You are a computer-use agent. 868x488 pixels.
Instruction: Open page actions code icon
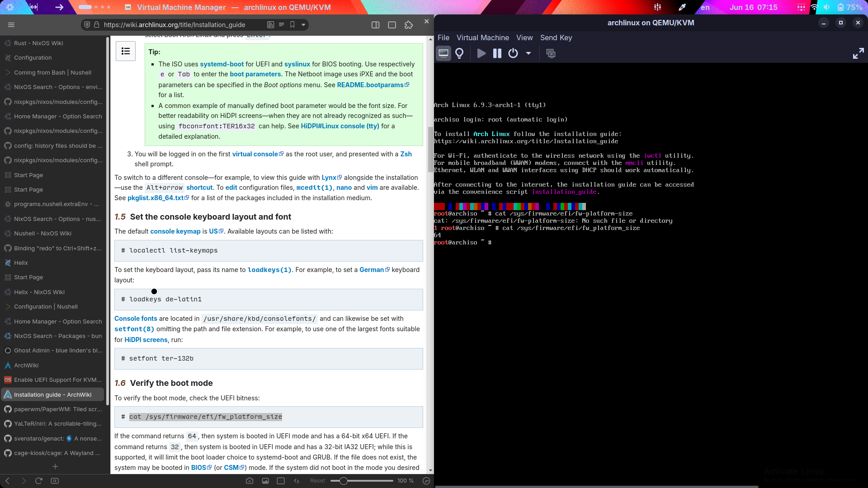click(297, 481)
